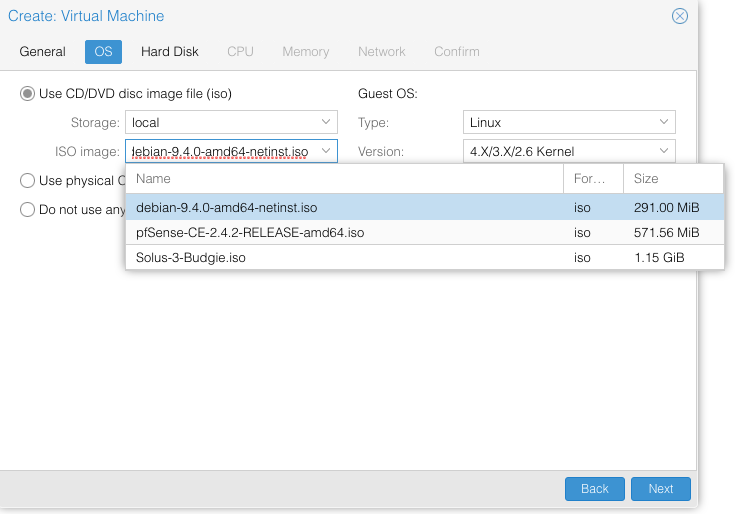Select Use physical CD/DVD drive option
735x514 pixels.
coord(28,181)
